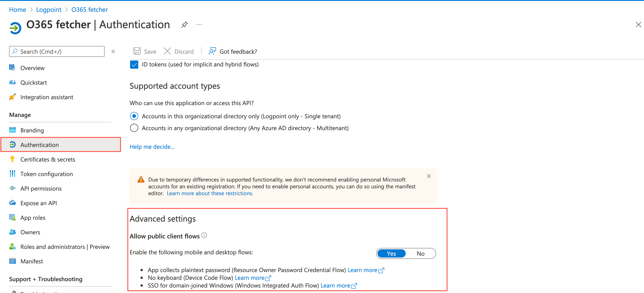The image size is (644, 293).
Task: Open the Overview panel icon
Action: pos(12,68)
